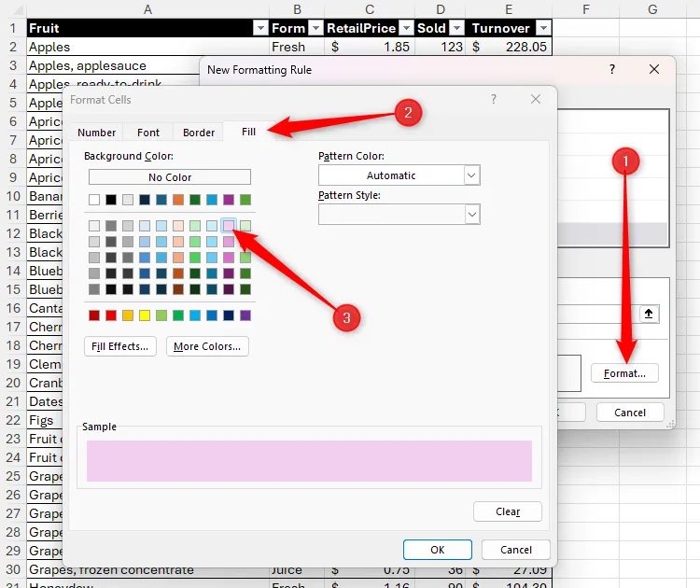This screenshot has width=700, height=588.
Task: Click Help icon in New Formatting Rule dialog
Action: [x=612, y=69]
